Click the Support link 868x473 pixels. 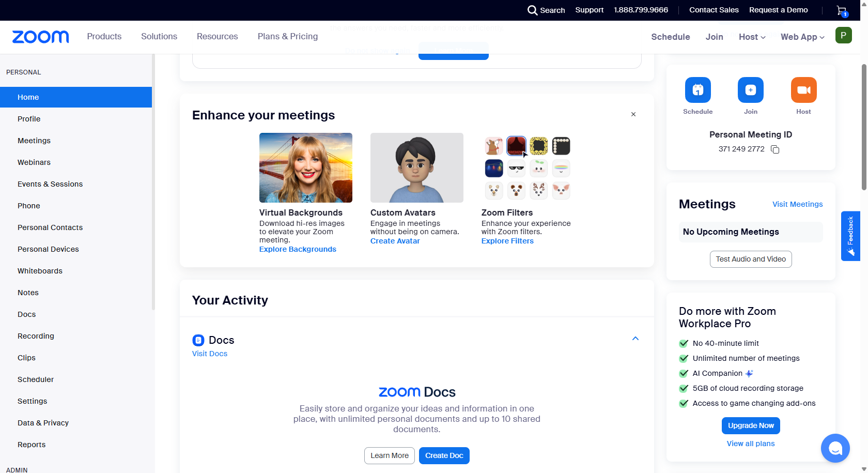point(590,10)
